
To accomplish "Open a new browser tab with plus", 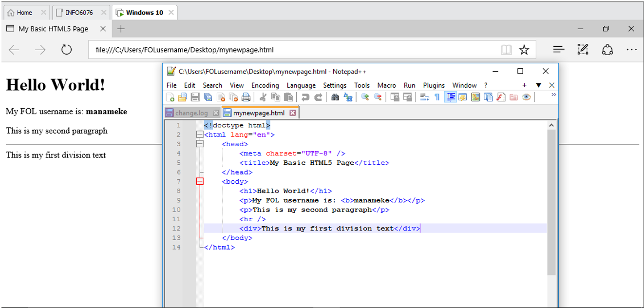I will (121, 29).
